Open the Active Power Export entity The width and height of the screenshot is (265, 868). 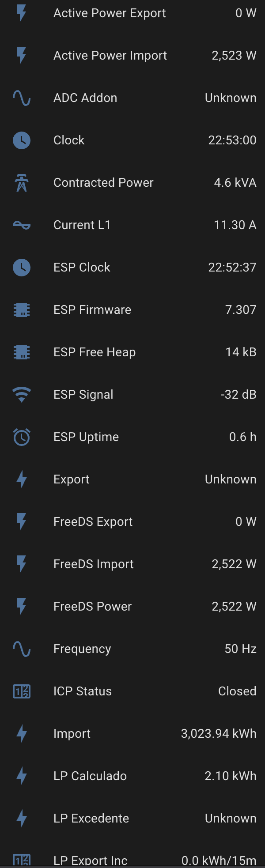110,13
